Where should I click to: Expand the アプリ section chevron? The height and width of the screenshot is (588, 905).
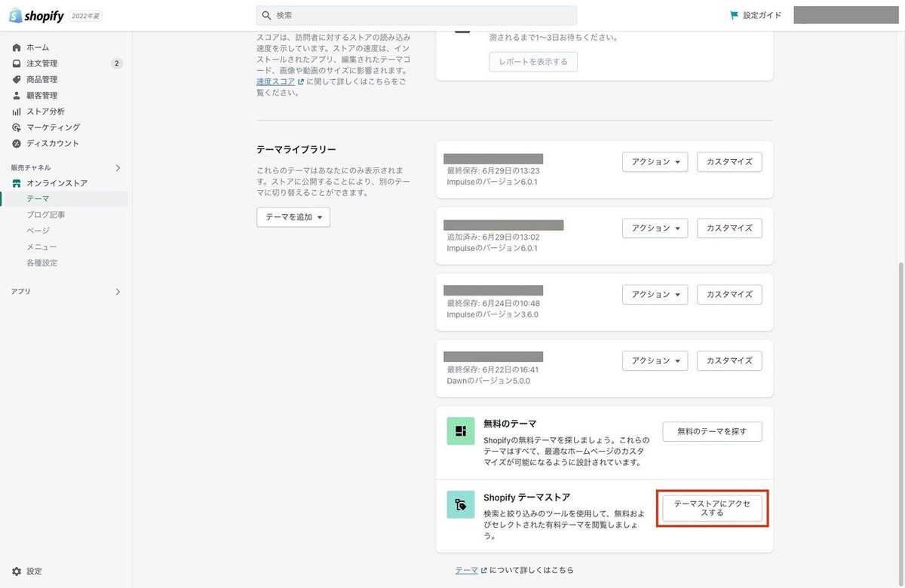pos(118,291)
